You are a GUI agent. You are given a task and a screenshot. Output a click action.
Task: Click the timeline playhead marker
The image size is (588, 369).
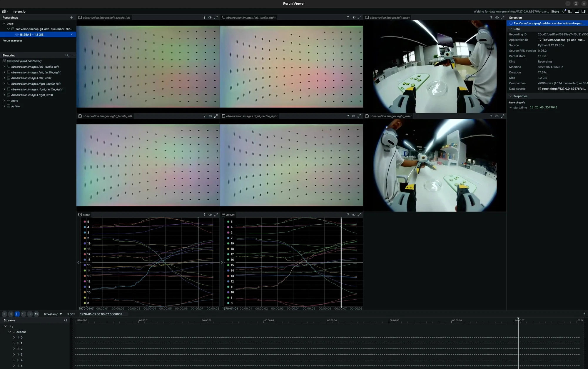[518, 319]
